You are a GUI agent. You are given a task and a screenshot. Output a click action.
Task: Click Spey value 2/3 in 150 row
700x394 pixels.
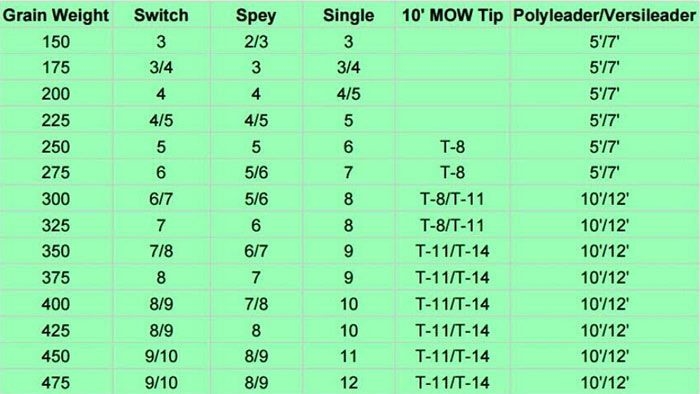pos(256,42)
